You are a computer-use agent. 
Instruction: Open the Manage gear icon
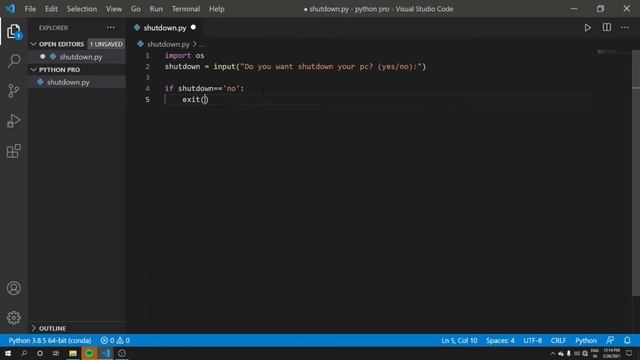tap(13, 318)
